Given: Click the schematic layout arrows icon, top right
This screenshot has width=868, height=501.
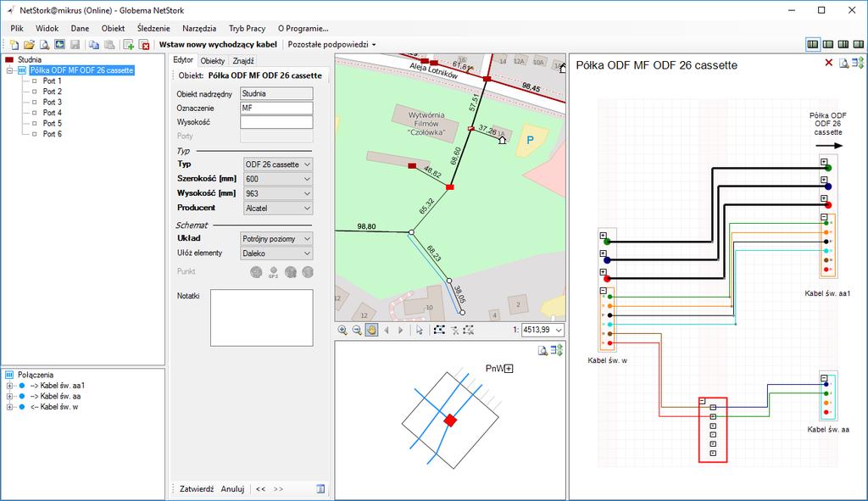Looking at the screenshot, I should [x=858, y=63].
